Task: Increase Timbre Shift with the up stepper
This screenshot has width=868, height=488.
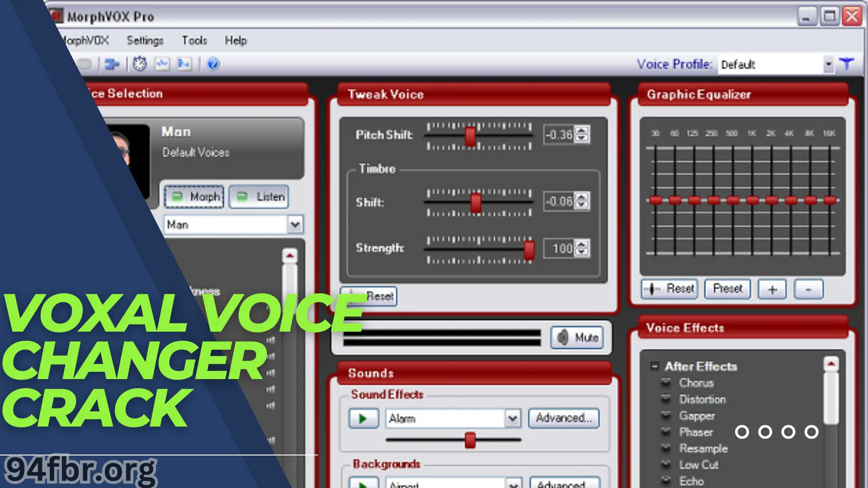Action: tap(582, 197)
